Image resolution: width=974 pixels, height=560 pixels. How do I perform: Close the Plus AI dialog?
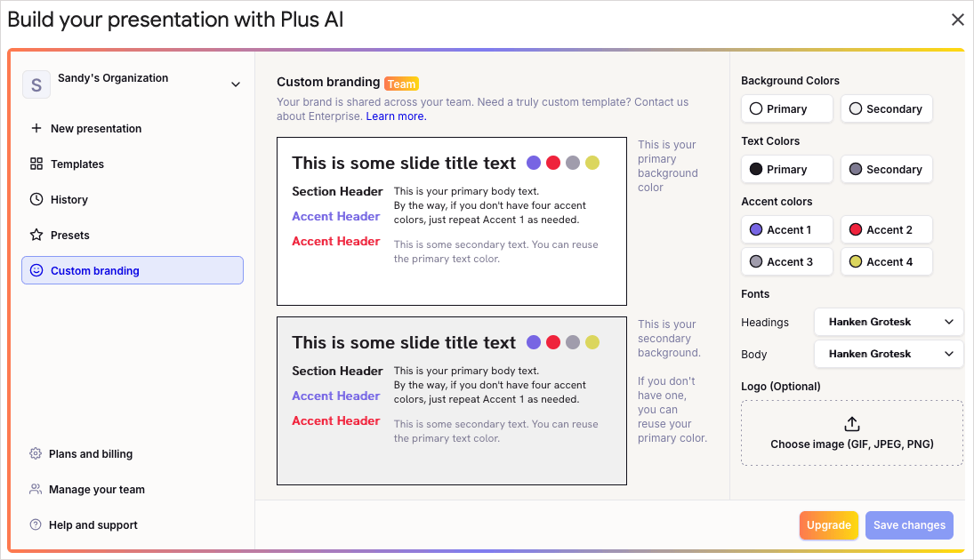tap(957, 20)
